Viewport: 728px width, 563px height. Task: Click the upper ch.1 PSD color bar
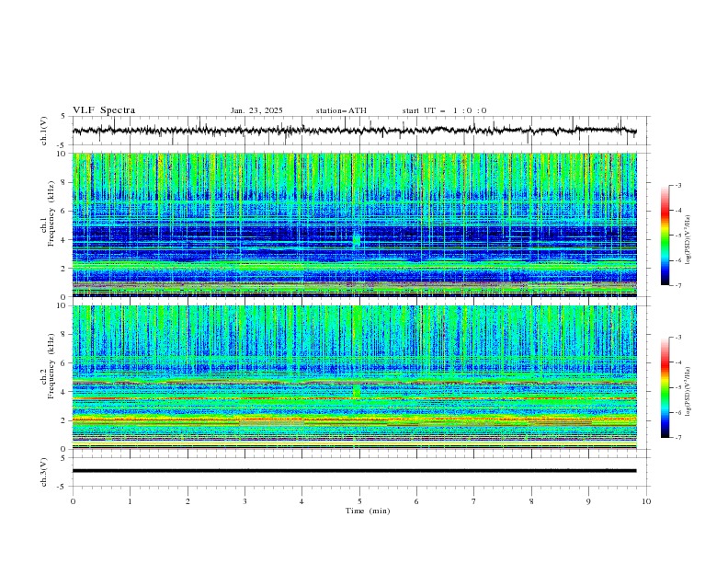tap(665, 236)
